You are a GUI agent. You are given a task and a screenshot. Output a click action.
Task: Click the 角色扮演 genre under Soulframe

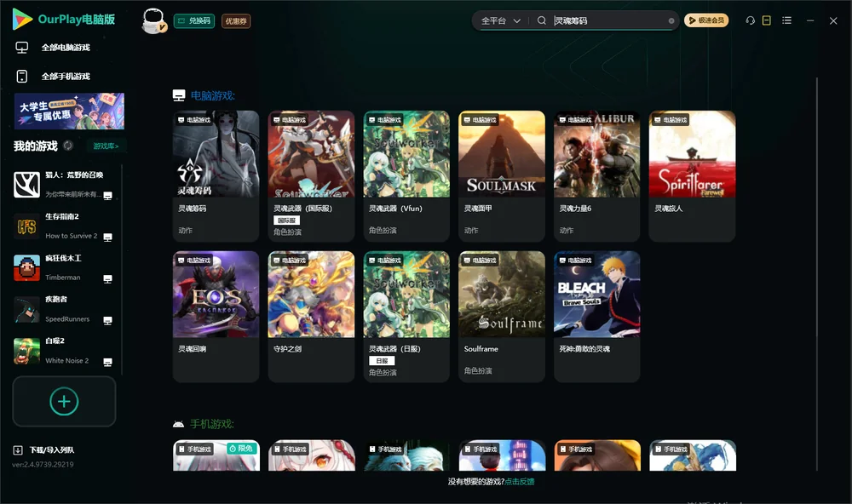(478, 371)
